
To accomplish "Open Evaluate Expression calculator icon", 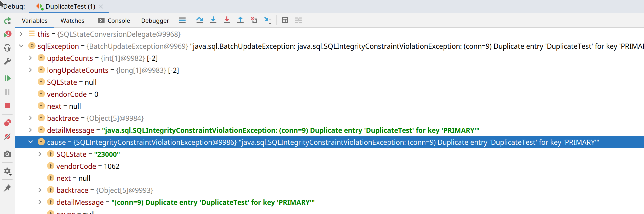I will [285, 20].
